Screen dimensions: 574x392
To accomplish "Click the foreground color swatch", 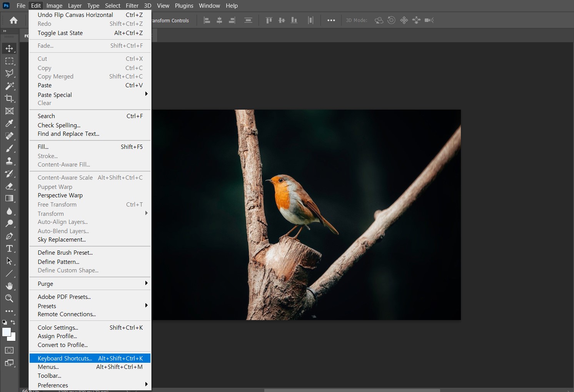I will click(6, 332).
